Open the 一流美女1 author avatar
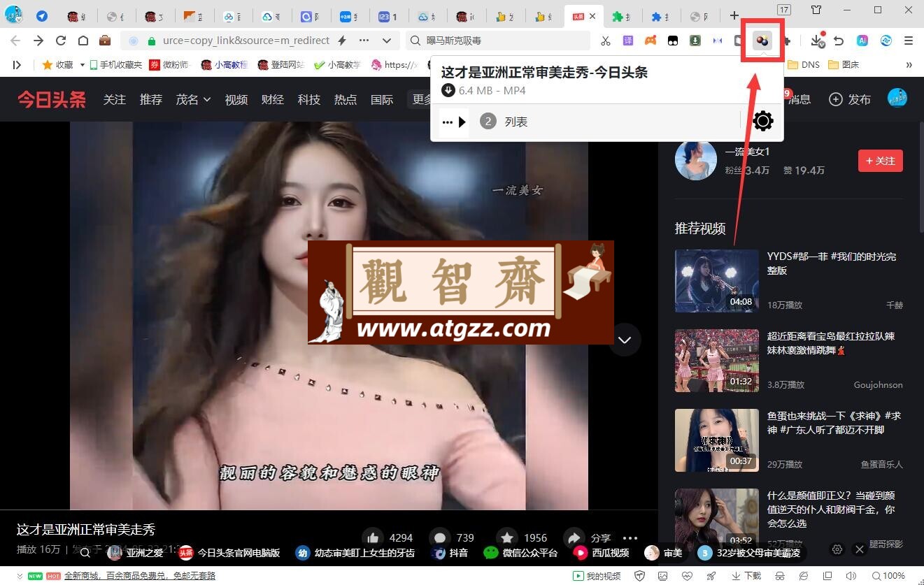This screenshot has height=585, width=924. pos(696,159)
